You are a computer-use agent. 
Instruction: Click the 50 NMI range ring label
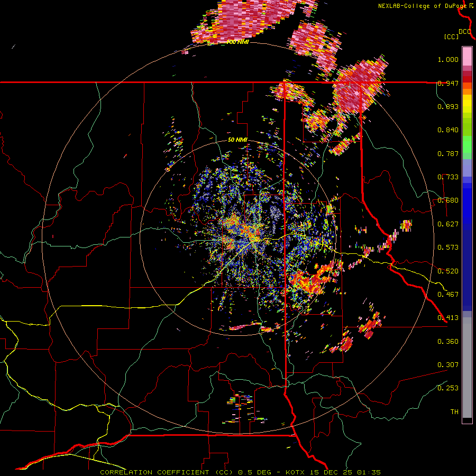pyautogui.click(x=237, y=140)
